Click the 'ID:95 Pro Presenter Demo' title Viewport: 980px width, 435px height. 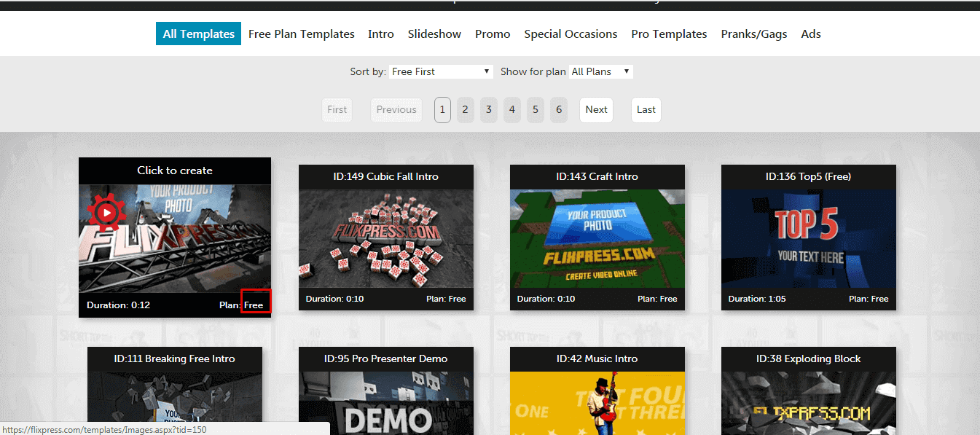pos(386,358)
